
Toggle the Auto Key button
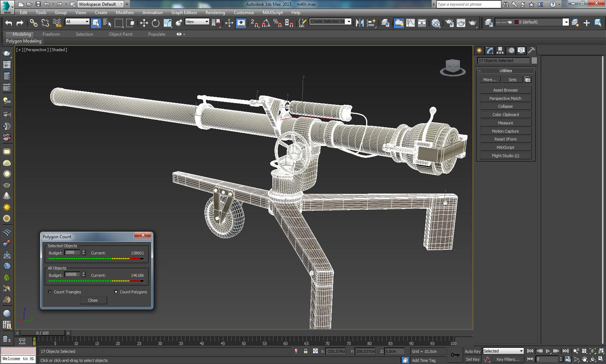click(472, 351)
